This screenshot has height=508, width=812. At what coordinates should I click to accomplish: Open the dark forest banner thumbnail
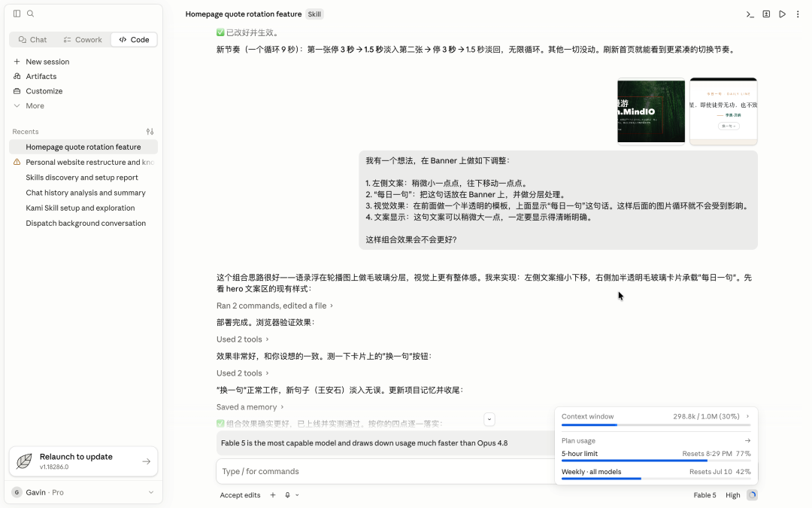651,111
